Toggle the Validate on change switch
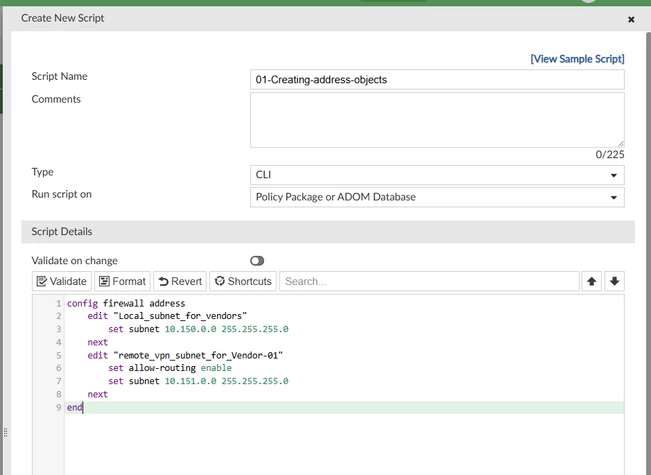The width and height of the screenshot is (651, 475). pyautogui.click(x=257, y=261)
